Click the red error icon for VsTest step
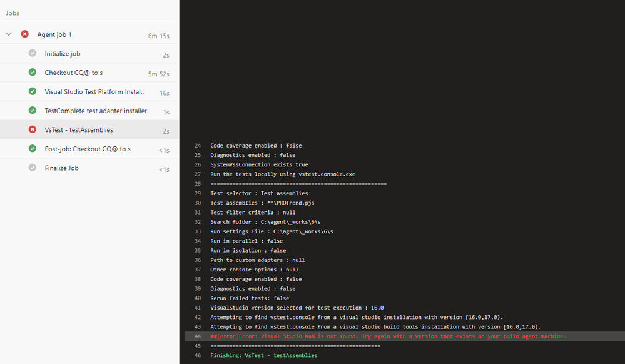625x364 pixels. point(33,129)
